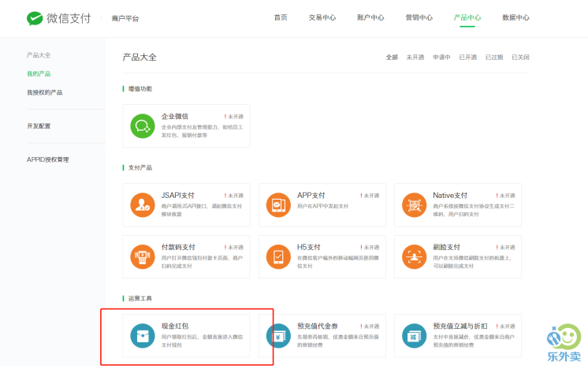588x366 pixels.
Task: Select the 产品中心 tab
Action: coord(467,17)
